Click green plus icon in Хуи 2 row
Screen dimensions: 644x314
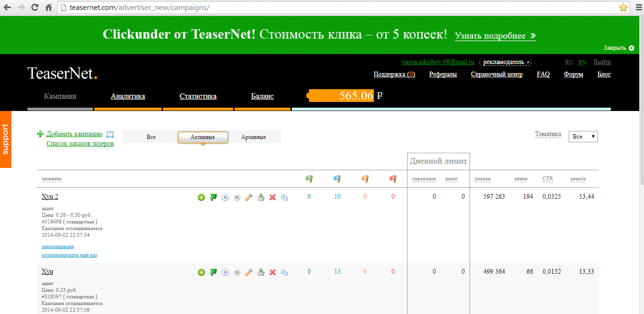point(201,197)
